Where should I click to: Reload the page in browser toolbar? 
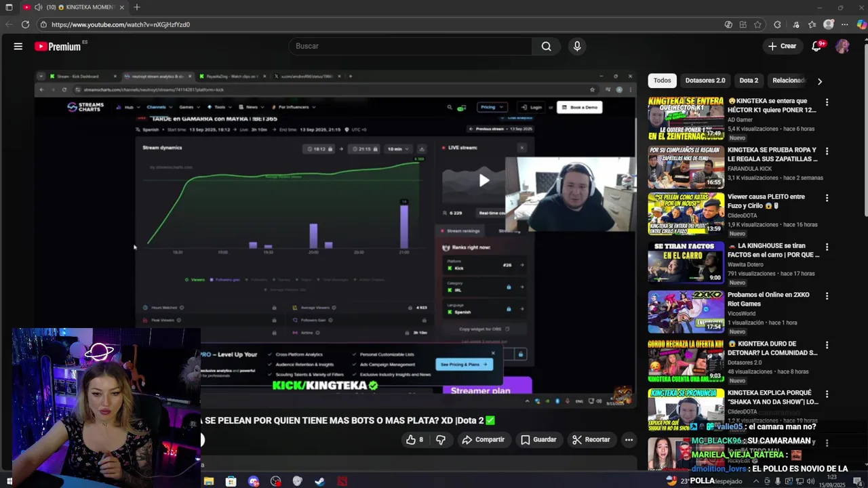pos(25,24)
